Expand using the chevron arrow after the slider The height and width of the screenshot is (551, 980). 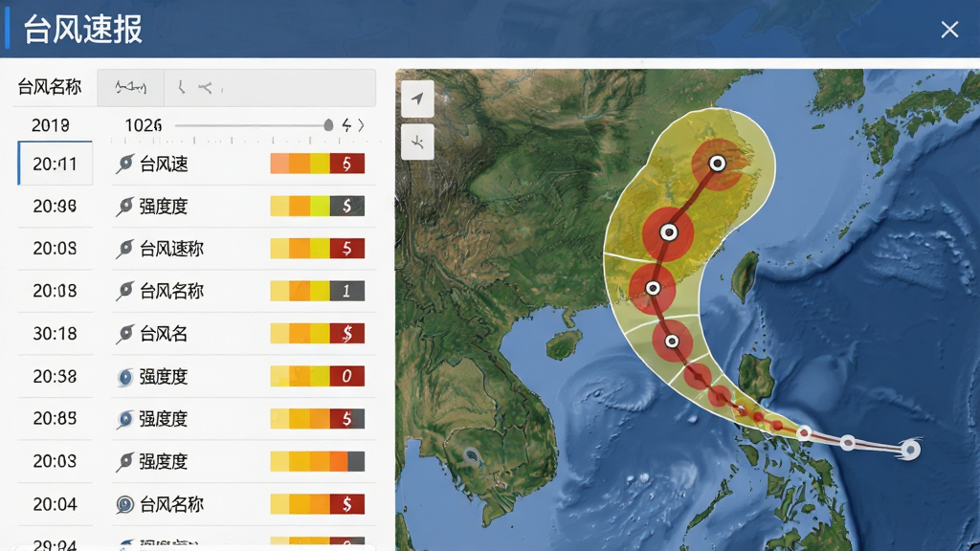click(361, 125)
